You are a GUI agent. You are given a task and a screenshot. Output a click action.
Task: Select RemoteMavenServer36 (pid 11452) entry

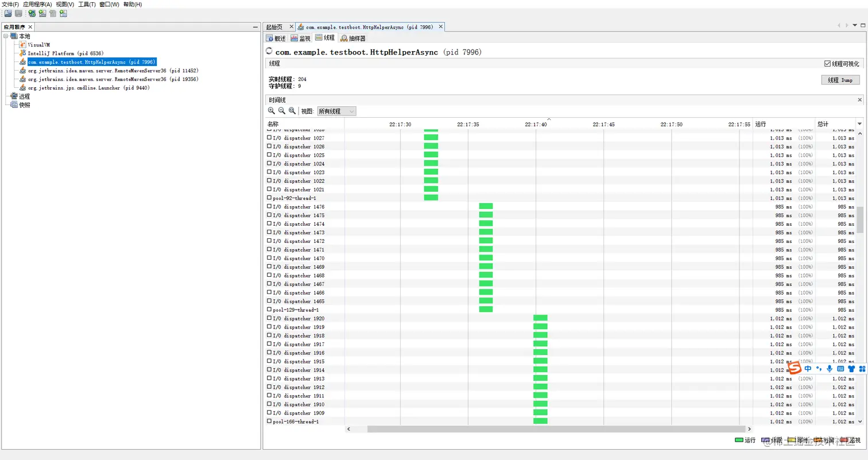click(x=113, y=70)
